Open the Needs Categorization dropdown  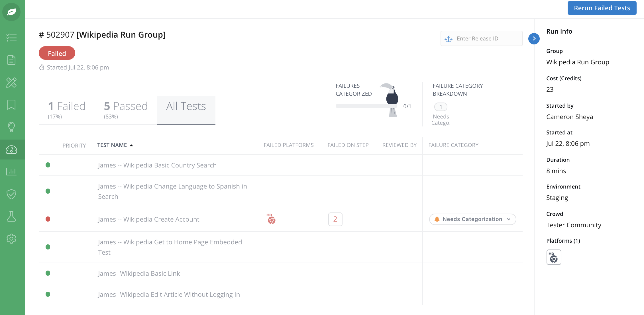[472, 219]
